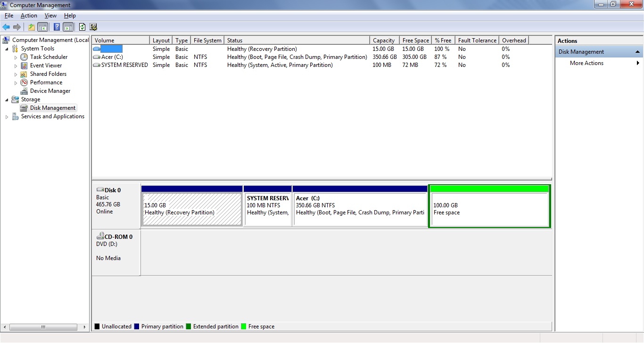Select the Acer (C:) partition block
644x343 pixels.
pyautogui.click(x=360, y=205)
